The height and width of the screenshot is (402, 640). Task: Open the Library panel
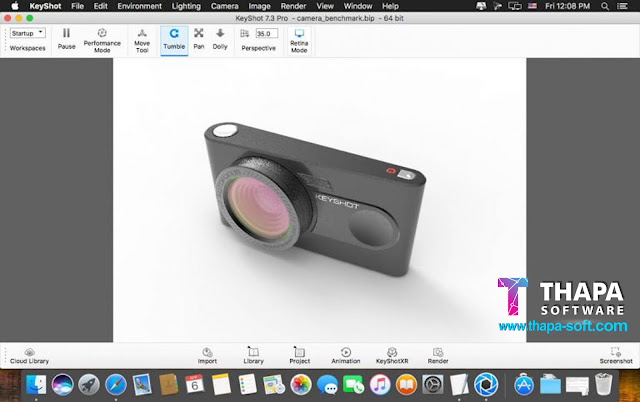253,355
